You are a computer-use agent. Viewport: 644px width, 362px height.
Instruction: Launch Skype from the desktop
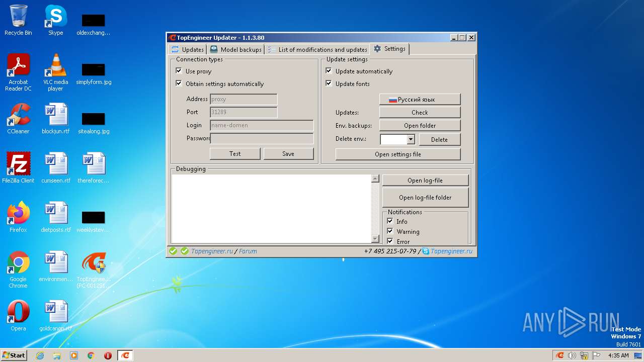(55, 20)
